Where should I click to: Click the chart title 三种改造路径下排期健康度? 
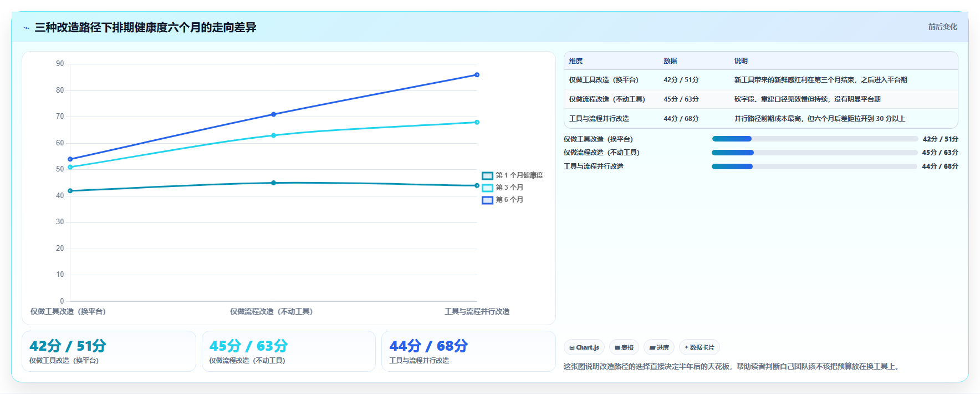145,28
